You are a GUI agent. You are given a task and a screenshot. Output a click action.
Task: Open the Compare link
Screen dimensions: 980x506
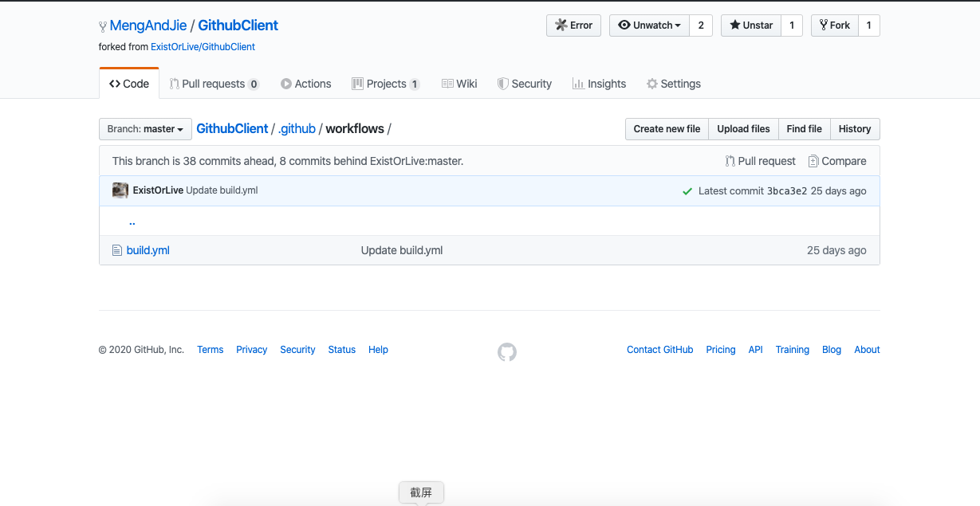pos(836,161)
